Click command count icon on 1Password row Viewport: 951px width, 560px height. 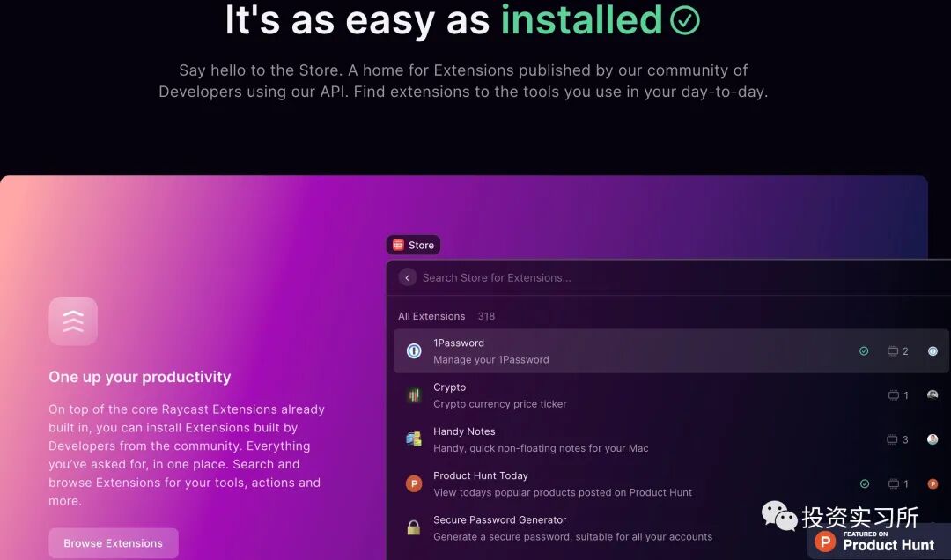[893, 350]
